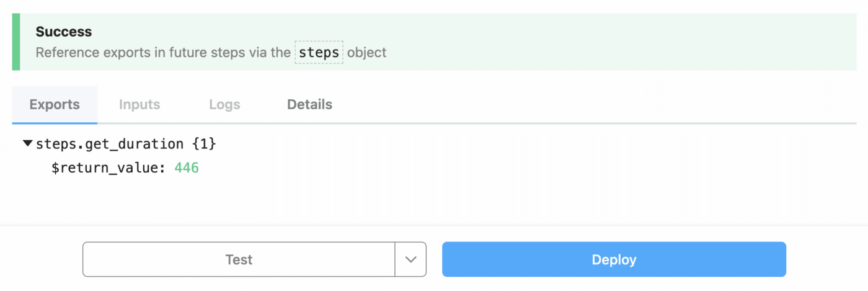The height and width of the screenshot is (291, 868).
Task: Select the 446 return value
Action: click(187, 168)
